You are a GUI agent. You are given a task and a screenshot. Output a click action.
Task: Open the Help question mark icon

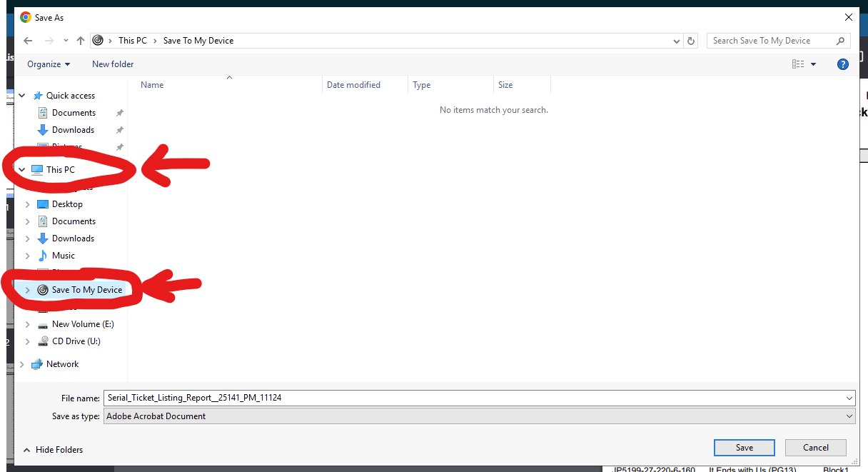point(843,64)
